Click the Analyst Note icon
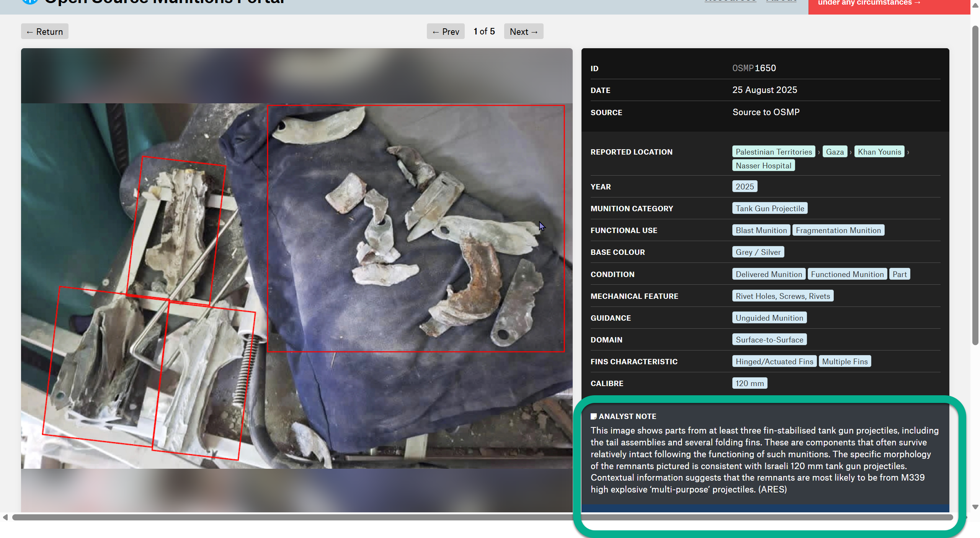Image resolution: width=980 pixels, height=538 pixels. (593, 416)
